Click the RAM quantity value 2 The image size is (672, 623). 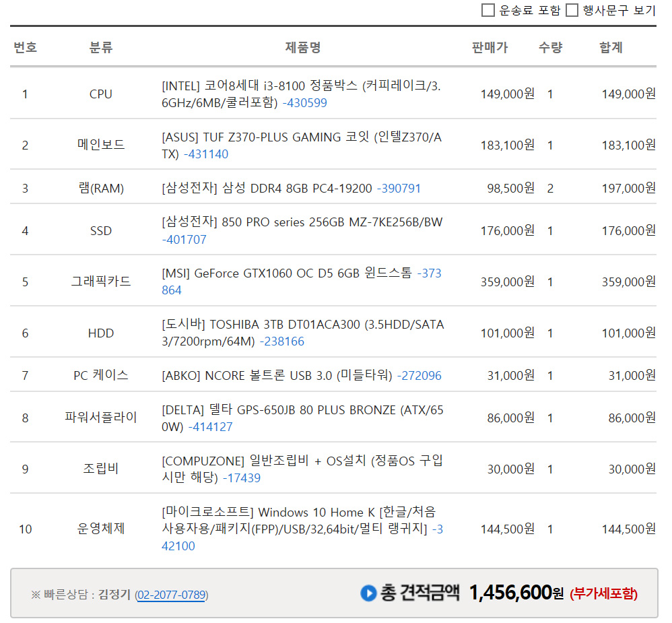550,188
